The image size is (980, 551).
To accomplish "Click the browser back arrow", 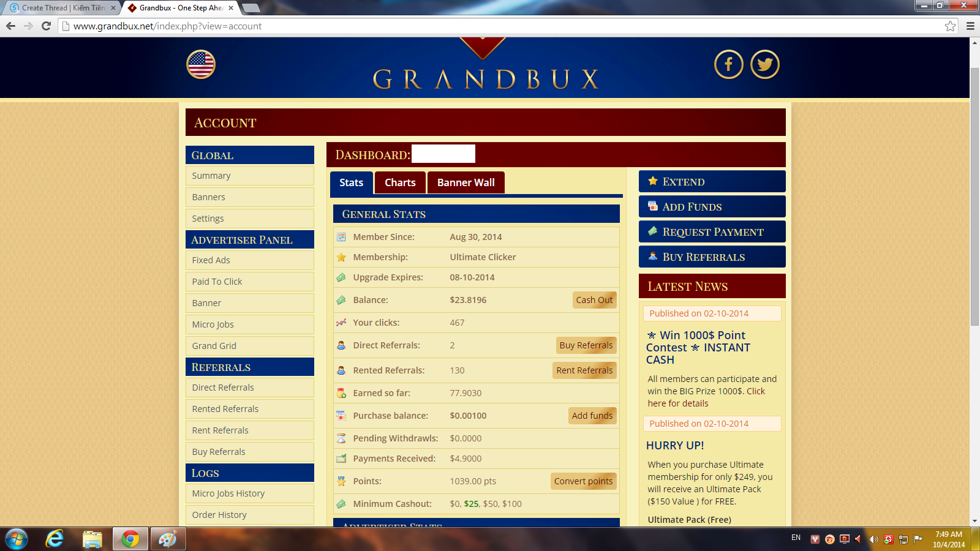I will click(x=10, y=26).
